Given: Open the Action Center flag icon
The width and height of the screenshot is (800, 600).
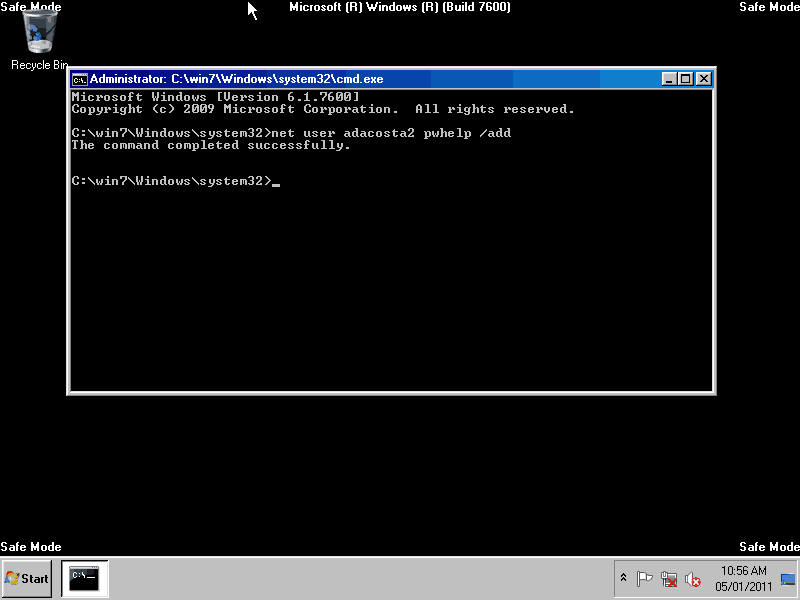Looking at the screenshot, I should coord(645,579).
